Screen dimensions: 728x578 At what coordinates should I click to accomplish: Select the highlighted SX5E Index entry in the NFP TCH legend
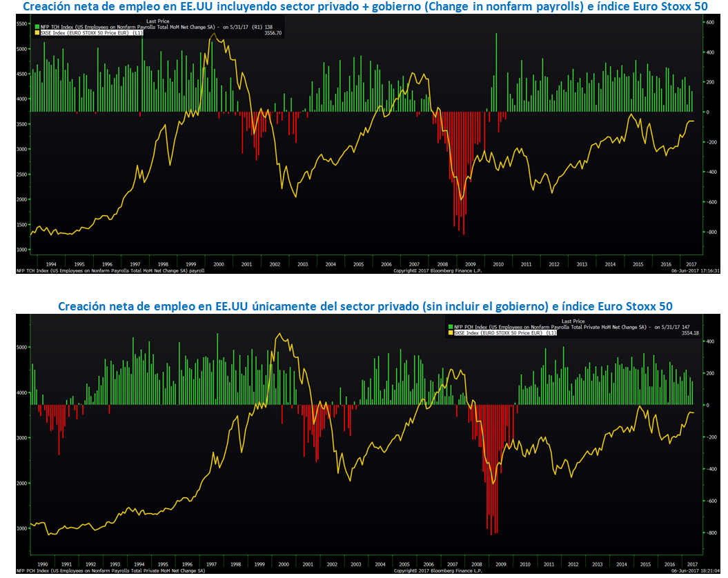(92, 33)
